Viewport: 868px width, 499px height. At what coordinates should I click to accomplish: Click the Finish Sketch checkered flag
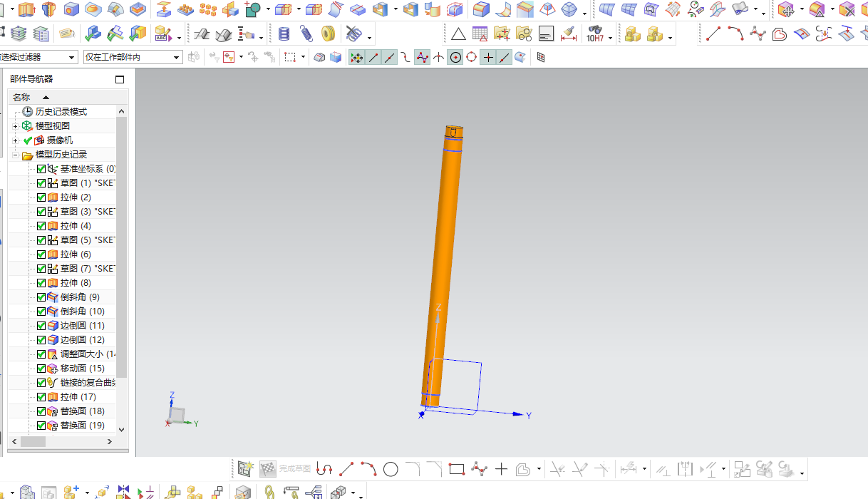(268, 469)
